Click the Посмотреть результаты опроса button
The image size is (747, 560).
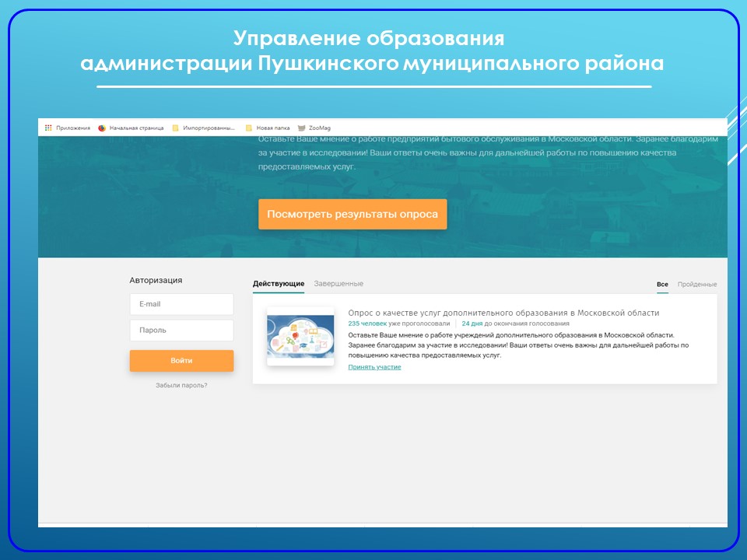pyautogui.click(x=352, y=215)
